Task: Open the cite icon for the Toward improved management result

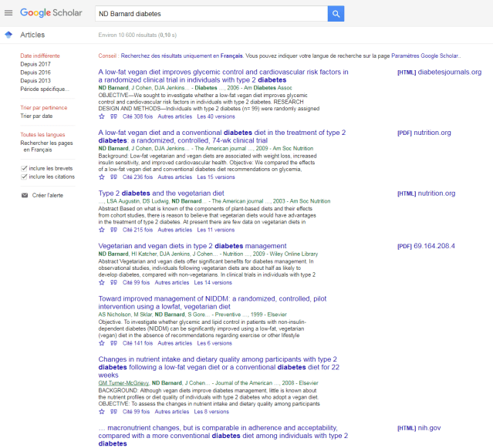Action: [x=113, y=343]
